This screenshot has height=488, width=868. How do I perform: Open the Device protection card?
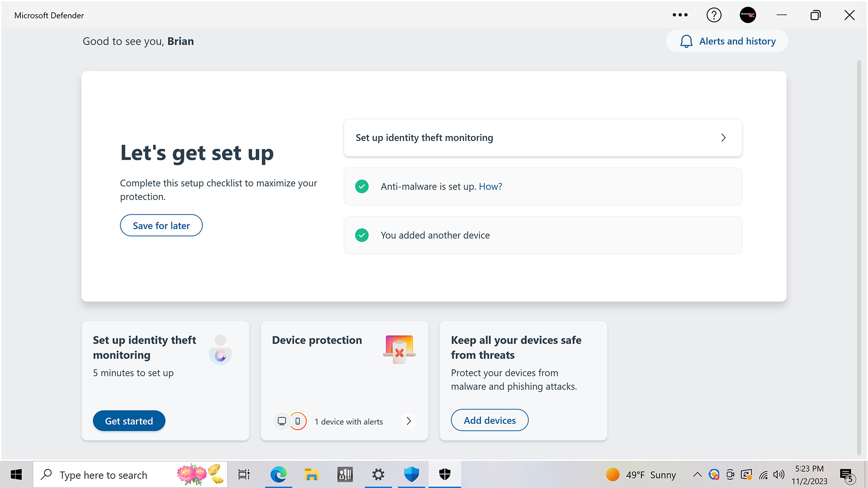pyautogui.click(x=317, y=341)
